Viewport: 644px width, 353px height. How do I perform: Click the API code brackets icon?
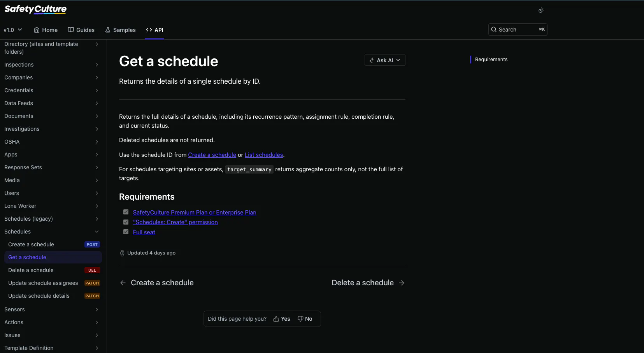[149, 30]
